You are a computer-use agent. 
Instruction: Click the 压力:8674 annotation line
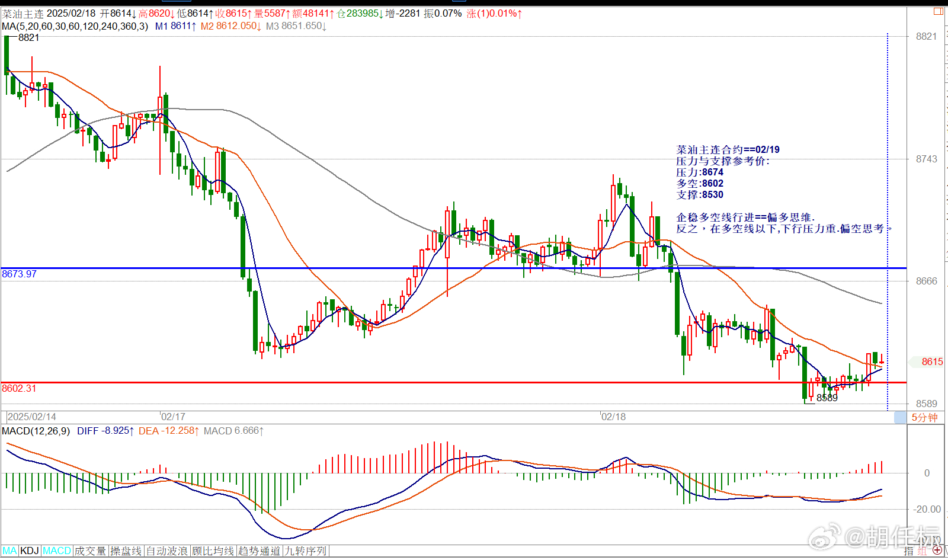pos(700,172)
